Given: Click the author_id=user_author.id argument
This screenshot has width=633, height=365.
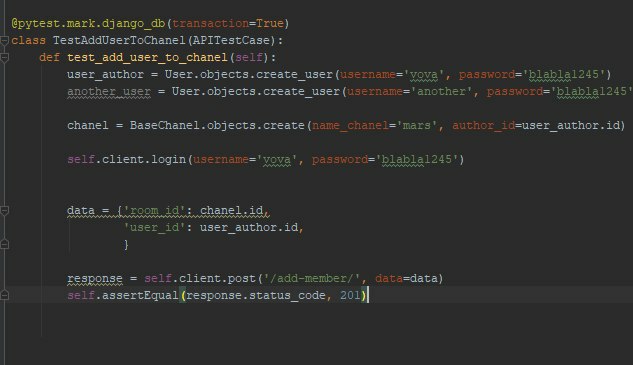Looking at the screenshot, I should point(536,126).
